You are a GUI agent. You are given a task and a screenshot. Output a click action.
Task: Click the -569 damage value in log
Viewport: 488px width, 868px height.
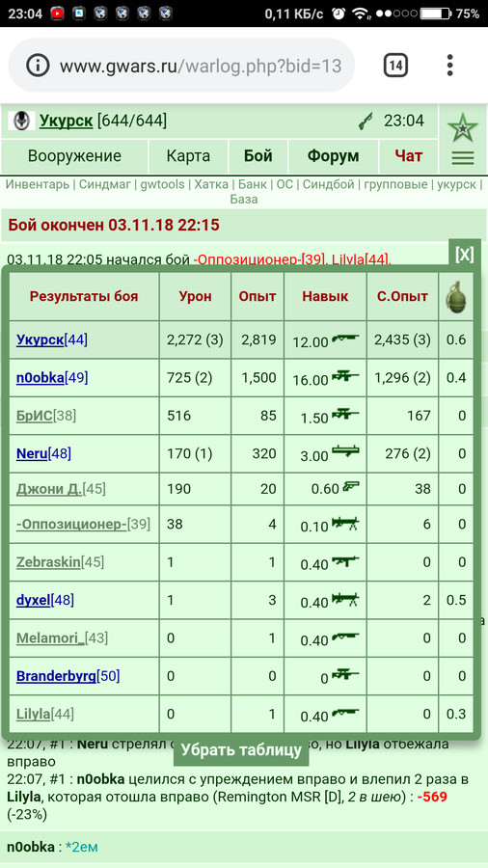pyautogui.click(x=432, y=798)
